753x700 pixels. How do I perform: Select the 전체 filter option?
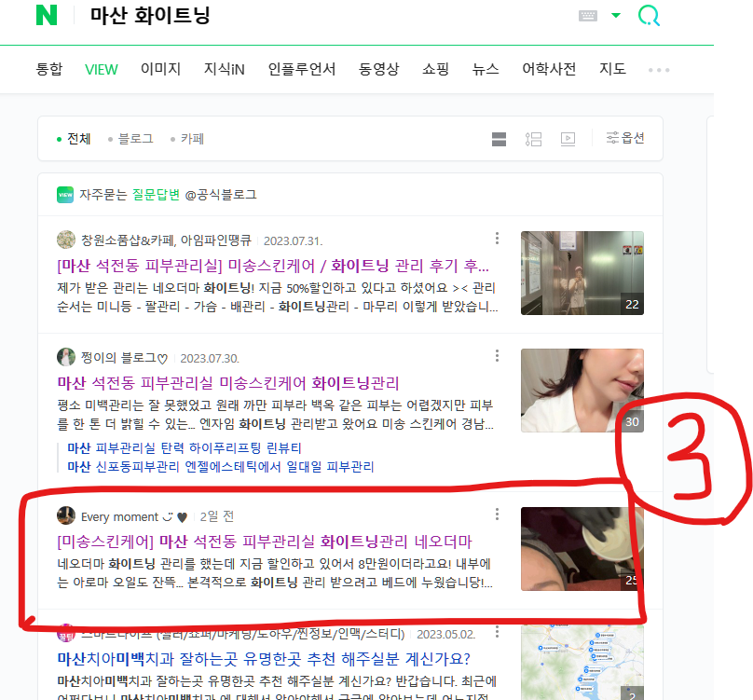tap(74, 139)
